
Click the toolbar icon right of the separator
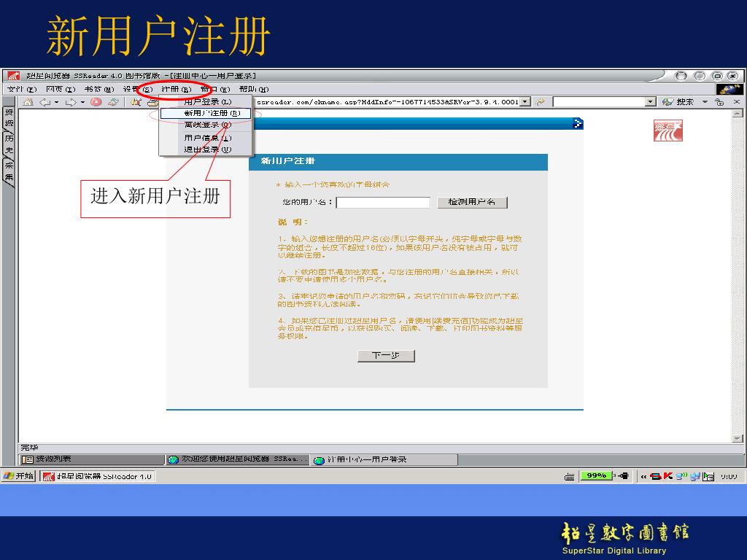(x=136, y=102)
